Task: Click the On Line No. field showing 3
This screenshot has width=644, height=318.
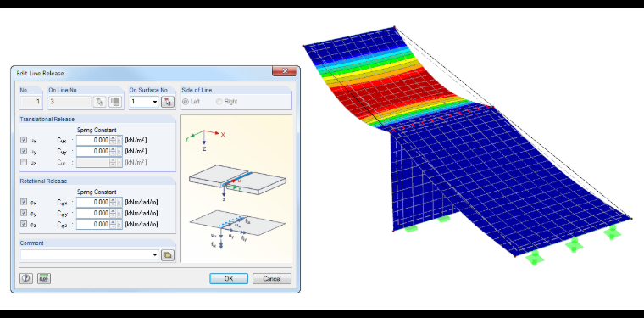Action: 69,102
